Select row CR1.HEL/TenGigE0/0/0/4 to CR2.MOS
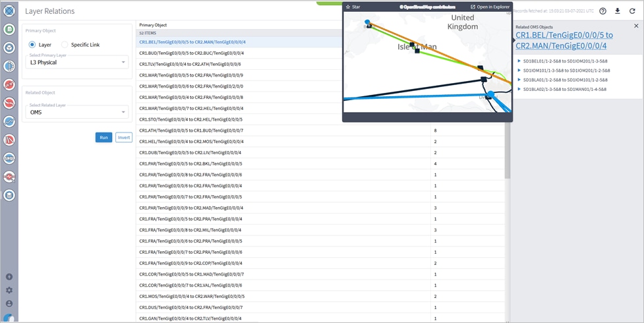This screenshot has height=323, width=644. click(x=320, y=141)
